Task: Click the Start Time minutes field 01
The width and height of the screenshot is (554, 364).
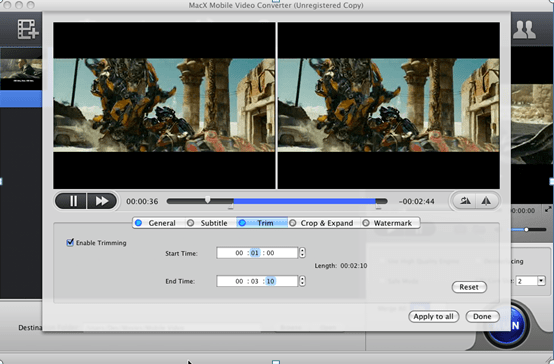Action: (x=254, y=253)
